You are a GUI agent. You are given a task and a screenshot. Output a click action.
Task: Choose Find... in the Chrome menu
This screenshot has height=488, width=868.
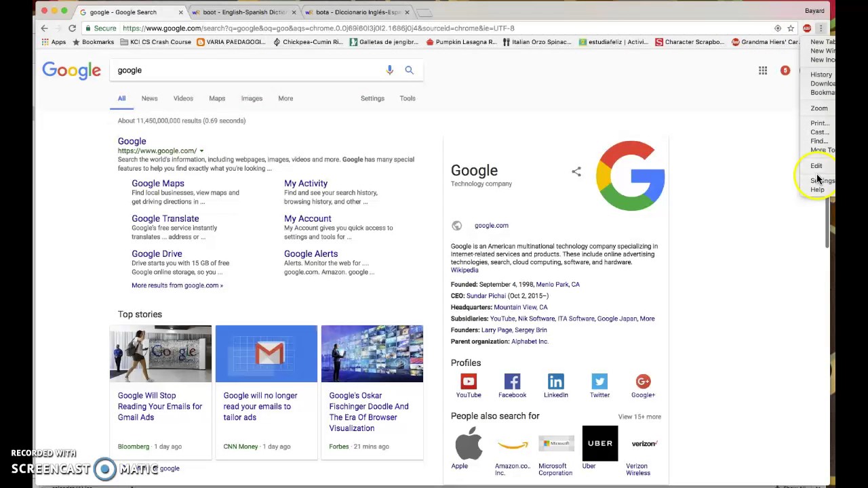tap(818, 141)
